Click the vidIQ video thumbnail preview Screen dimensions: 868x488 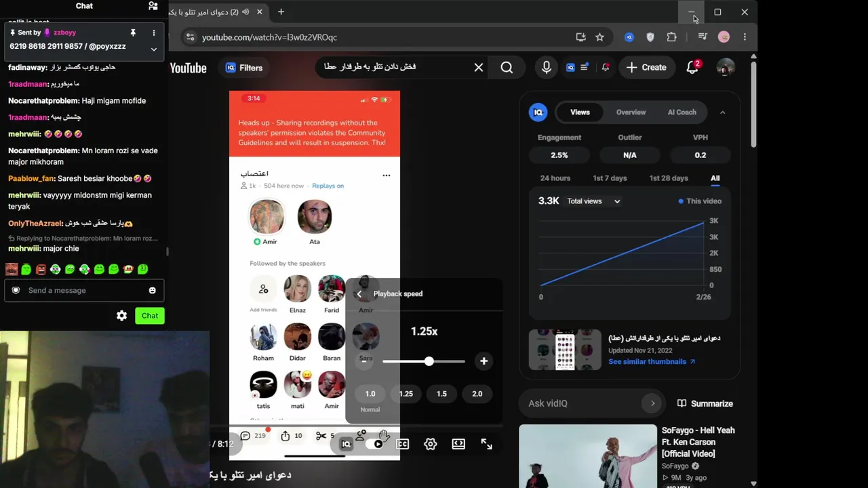[565, 350]
